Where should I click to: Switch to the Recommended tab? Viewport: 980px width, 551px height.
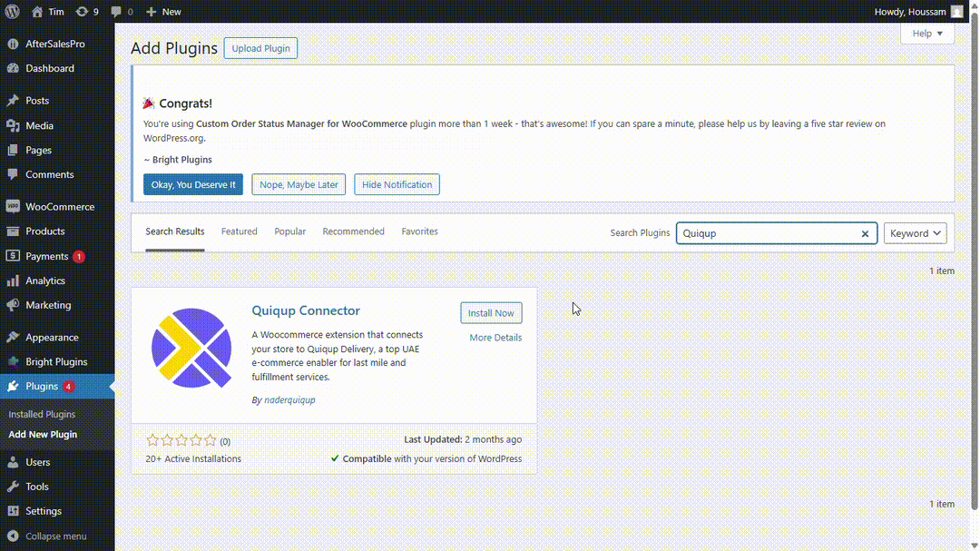pos(354,231)
